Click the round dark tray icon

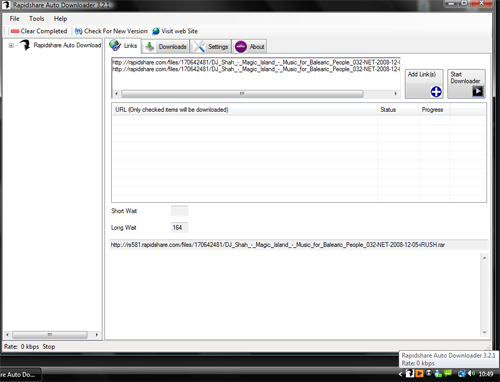click(x=429, y=373)
